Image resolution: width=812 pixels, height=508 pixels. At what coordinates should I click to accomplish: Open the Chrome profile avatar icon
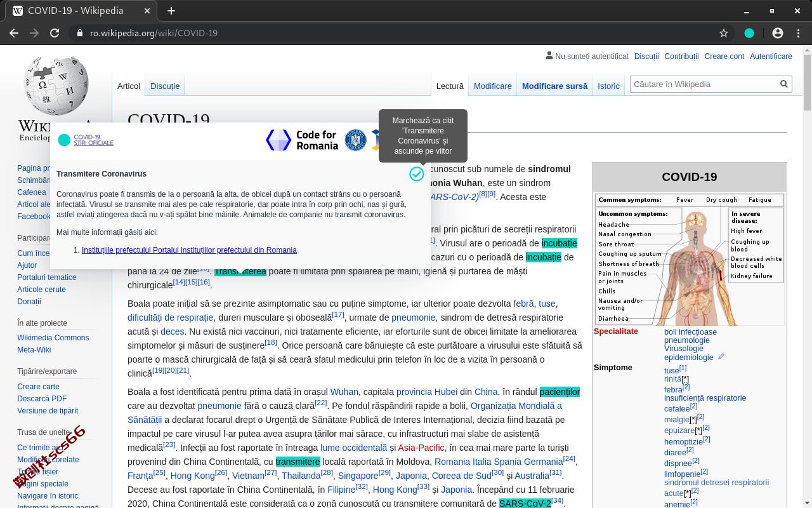(x=778, y=33)
